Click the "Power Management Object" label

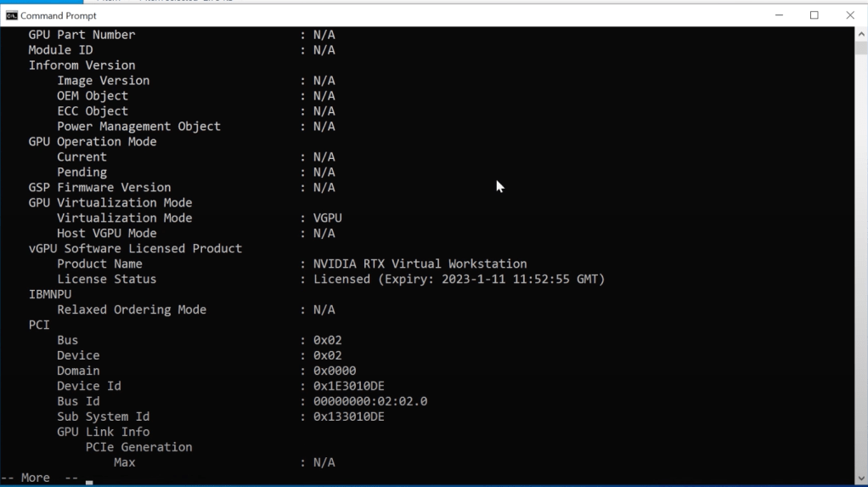tap(138, 126)
